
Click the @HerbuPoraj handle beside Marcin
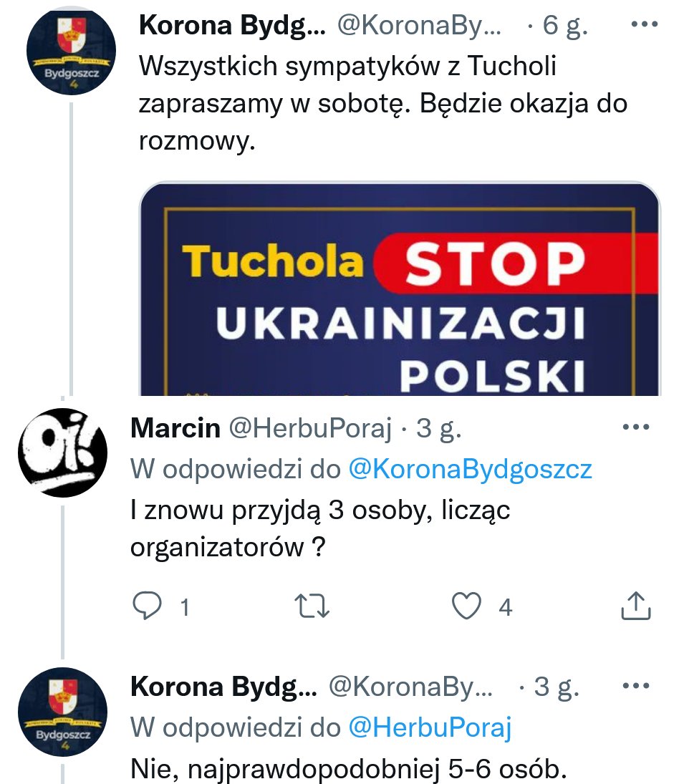[x=310, y=428]
